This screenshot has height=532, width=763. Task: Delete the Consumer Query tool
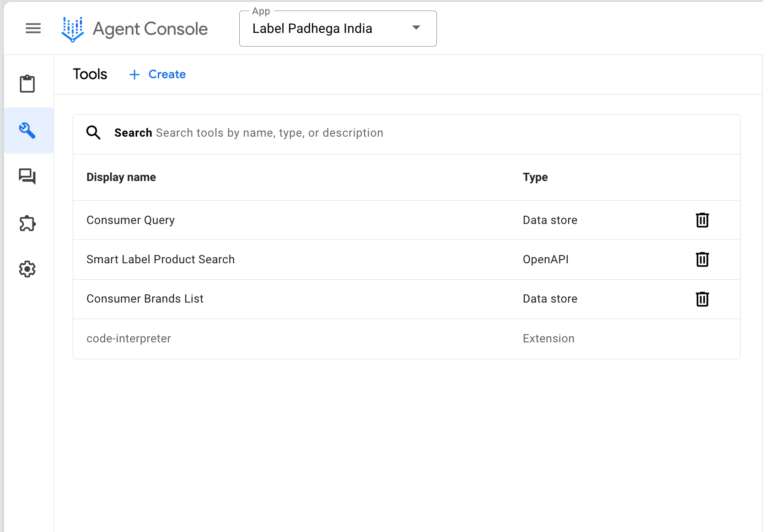(702, 220)
